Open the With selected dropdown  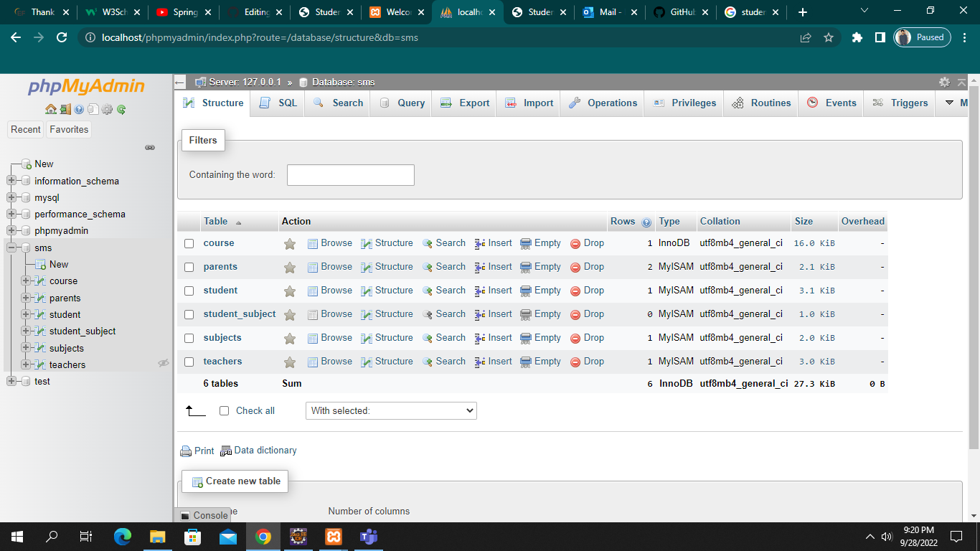(391, 410)
